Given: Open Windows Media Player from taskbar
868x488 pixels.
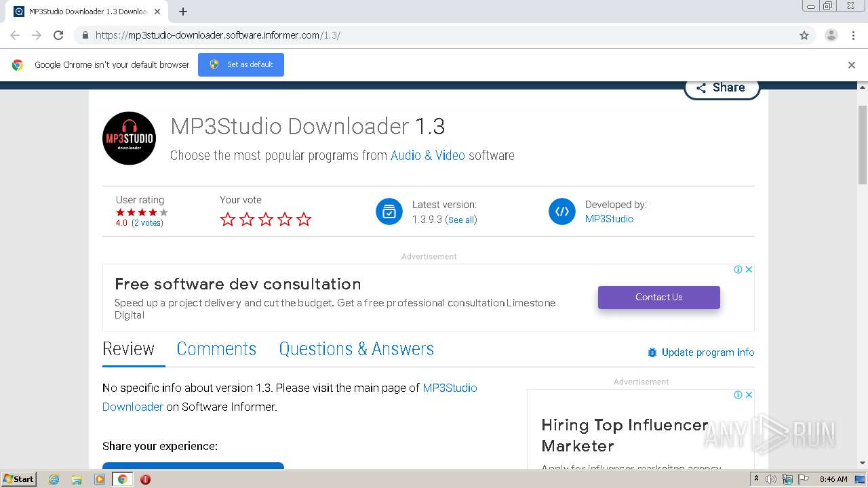Looking at the screenshot, I should tap(100, 479).
